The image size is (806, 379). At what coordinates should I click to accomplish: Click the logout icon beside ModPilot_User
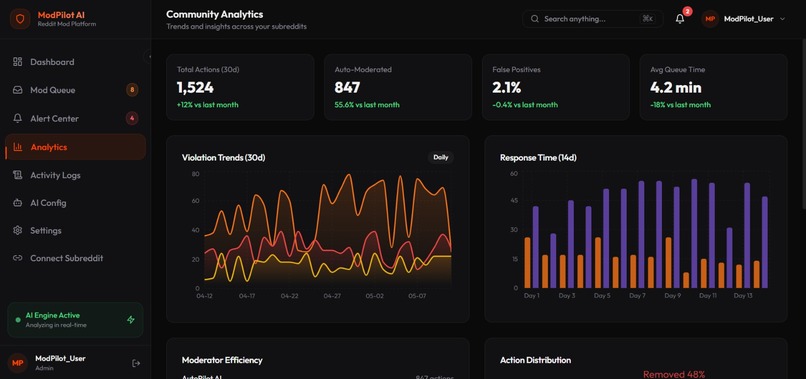(x=136, y=363)
